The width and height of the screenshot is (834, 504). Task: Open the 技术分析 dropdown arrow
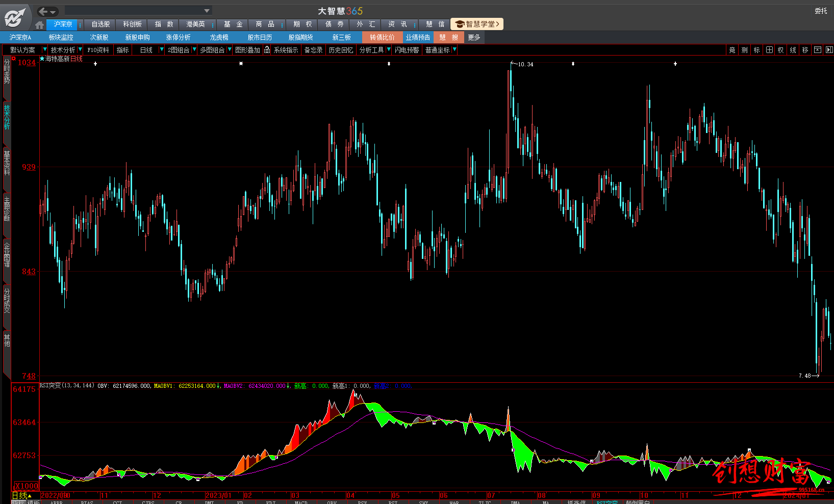click(x=80, y=49)
